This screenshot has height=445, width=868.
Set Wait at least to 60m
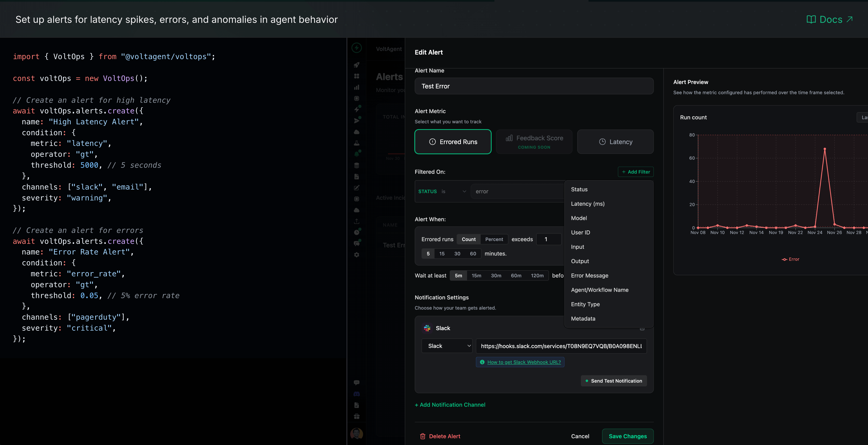pyautogui.click(x=516, y=275)
